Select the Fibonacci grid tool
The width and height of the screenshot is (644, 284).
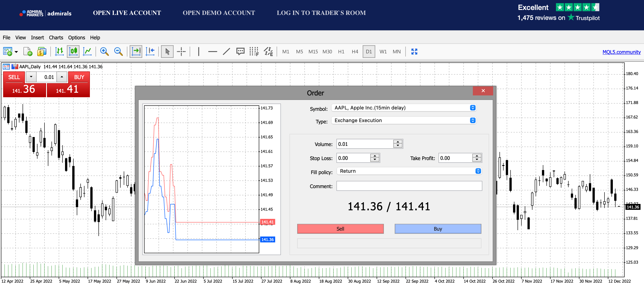[x=254, y=52]
